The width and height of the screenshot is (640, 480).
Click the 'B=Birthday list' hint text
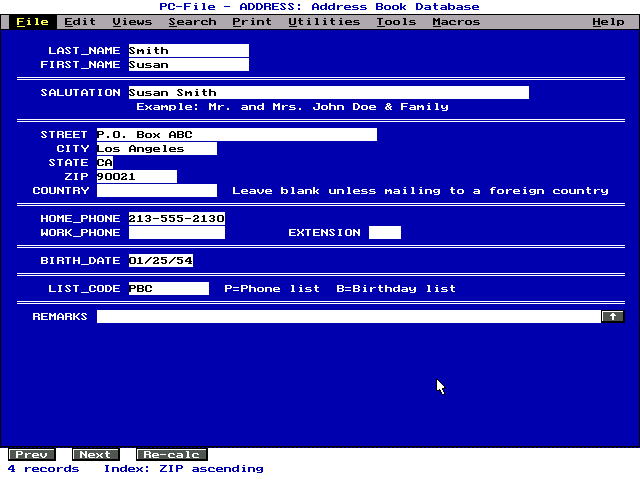(396, 289)
